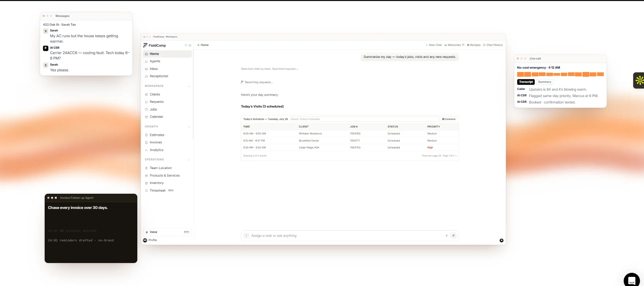This screenshot has width=644, height=286.
Task: Click the Inventory box icon
Action: click(x=146, y=183)
